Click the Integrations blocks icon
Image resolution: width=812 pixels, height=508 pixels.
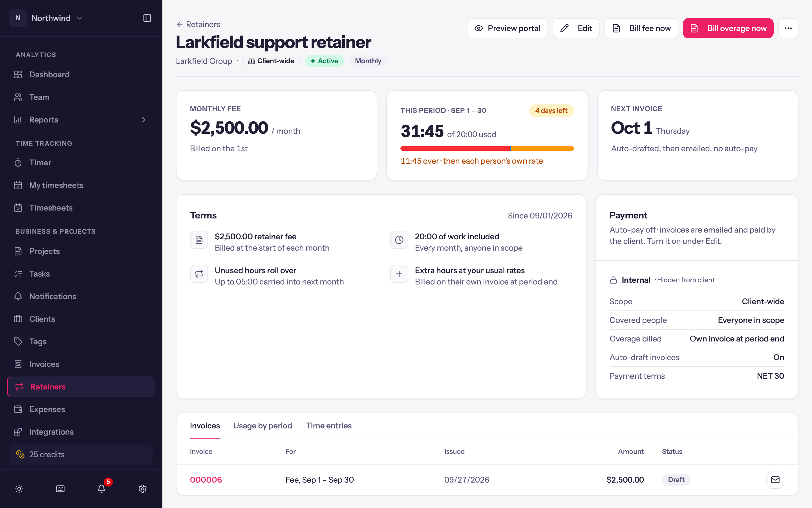18,432
